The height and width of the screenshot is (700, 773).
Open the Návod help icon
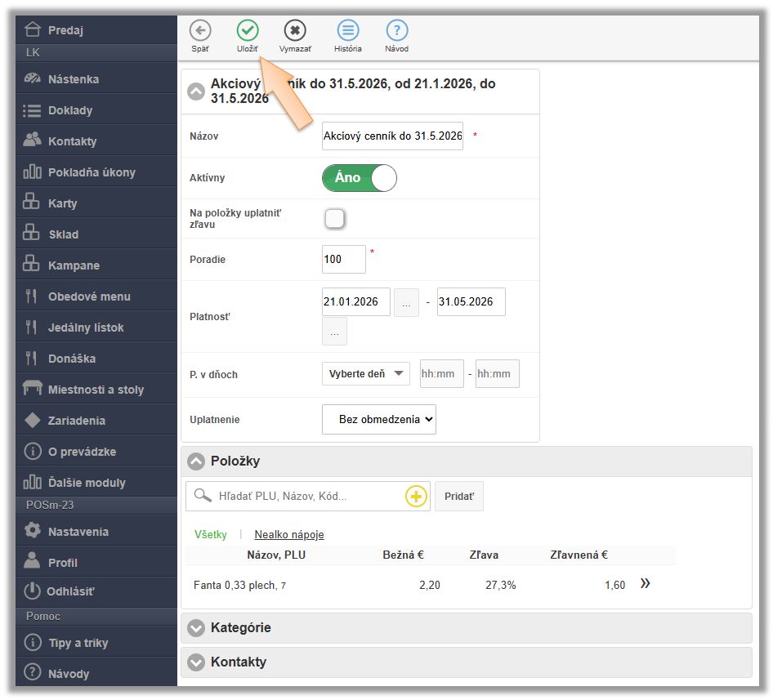[x=397, y=31]
